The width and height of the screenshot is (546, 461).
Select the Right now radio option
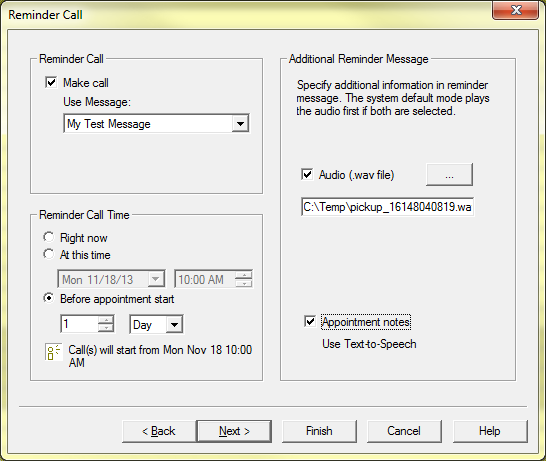(x=49, y=237)
